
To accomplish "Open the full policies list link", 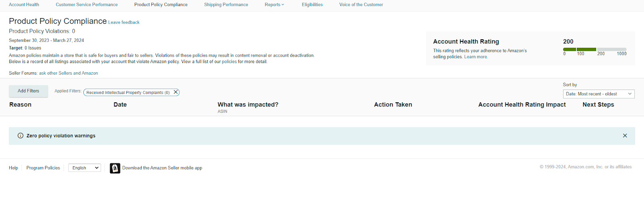I will [x=229, y=62].
